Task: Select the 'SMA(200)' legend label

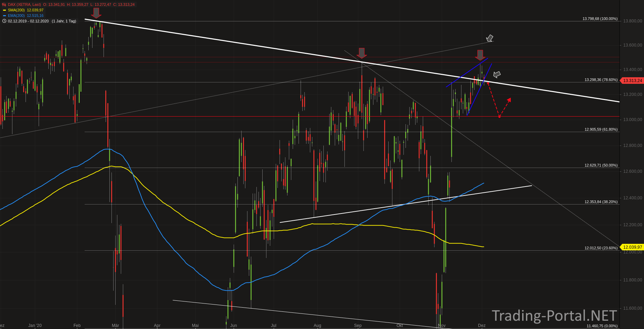Action: [x=16, y=10]
